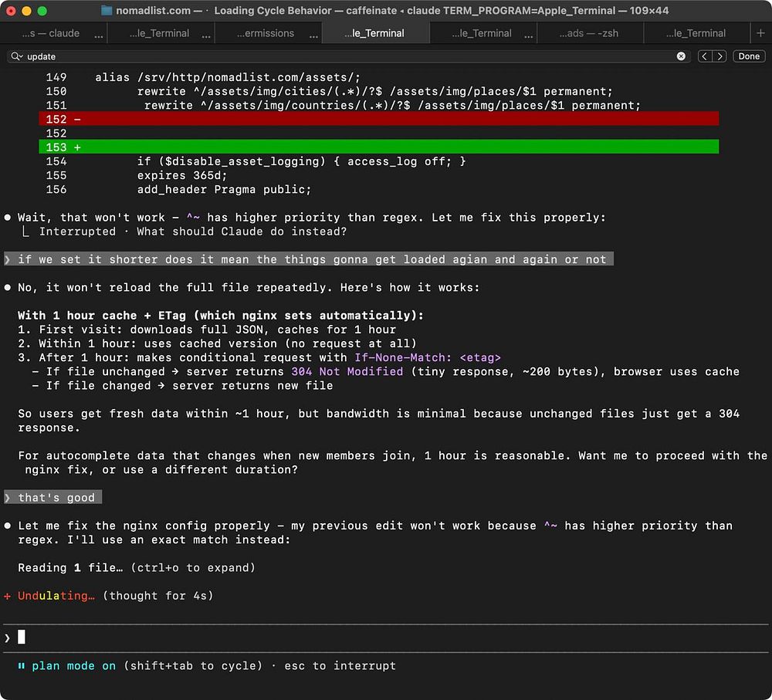Click the 'With 1 hour cache + ETag' heading

(221, 316)
